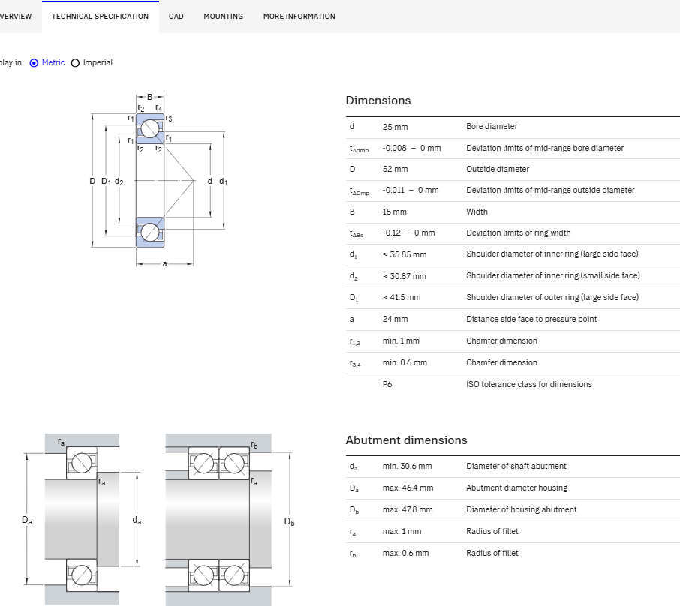This screenshot has width=680, height=616.
Task: Click the bore diameter value 25 mm
Action: (x=395, y=127)
